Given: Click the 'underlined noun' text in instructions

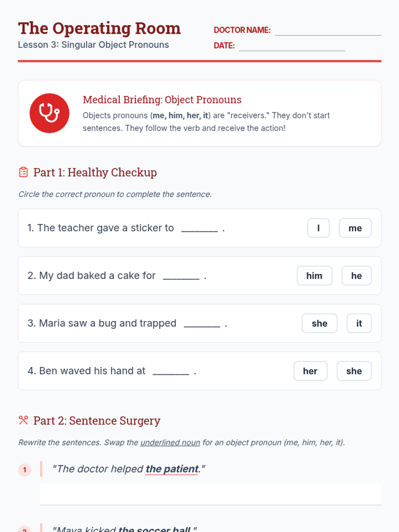Looking at the screenshot, I should tap(170, 443).
